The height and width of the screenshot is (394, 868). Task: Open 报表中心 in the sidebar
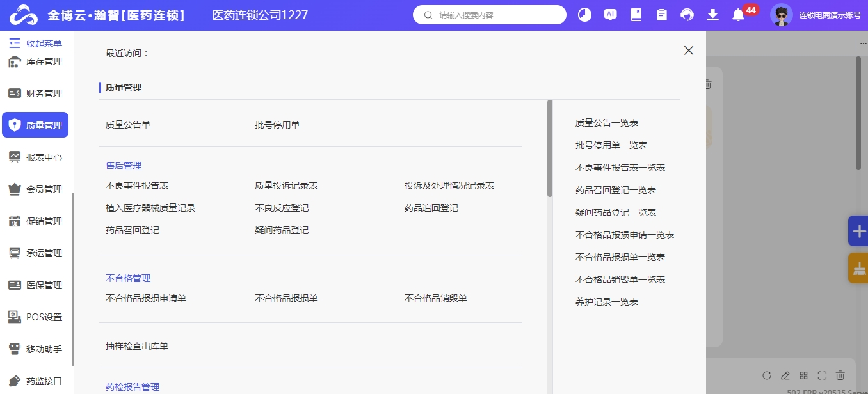click(36, 157)
